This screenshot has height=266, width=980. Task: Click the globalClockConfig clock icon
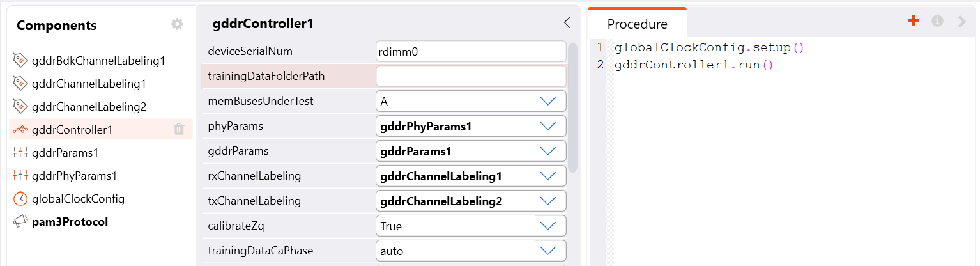tap(20, 198)
